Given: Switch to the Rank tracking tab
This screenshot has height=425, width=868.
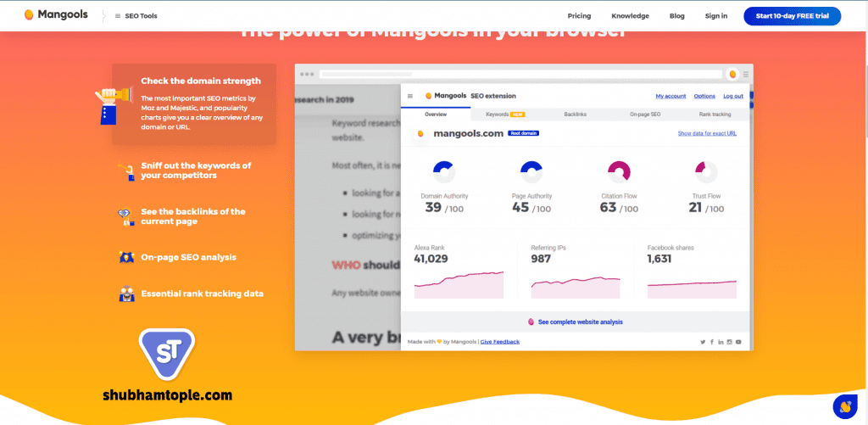Looking at the screenshot, I should click(715, 115).
